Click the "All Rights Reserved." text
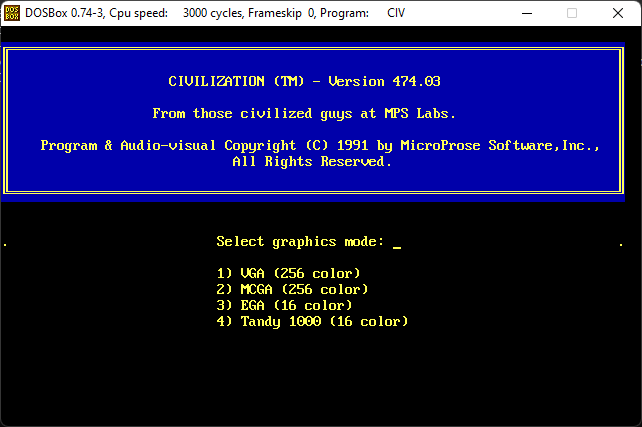The width and height of the screenshot is (642, 427). click(x=312, y=161)
